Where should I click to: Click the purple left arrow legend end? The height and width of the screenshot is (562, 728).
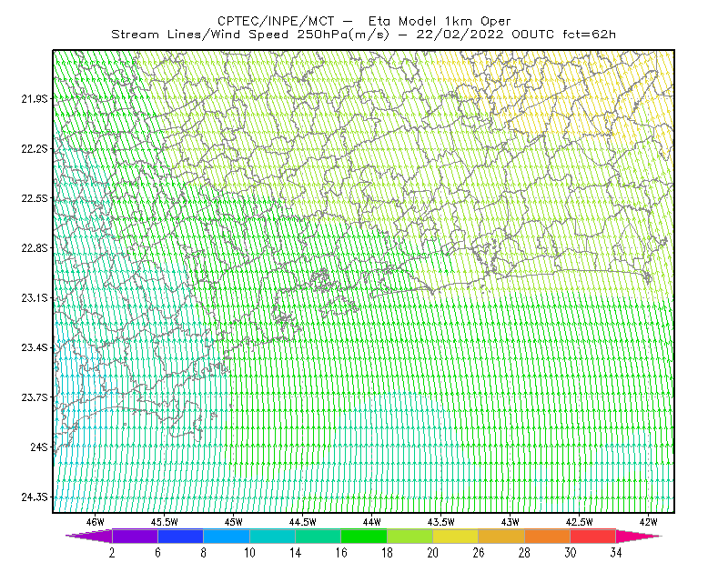(89, 536)
